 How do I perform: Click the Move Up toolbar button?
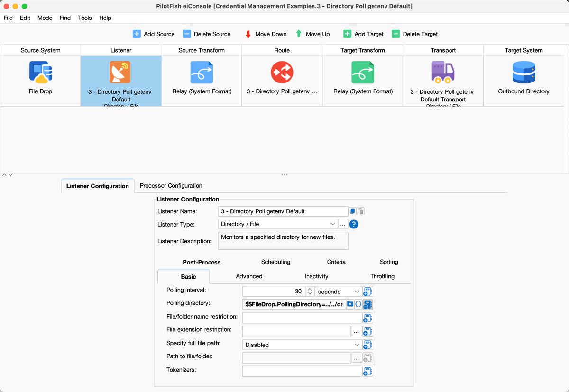pos(312,34)
